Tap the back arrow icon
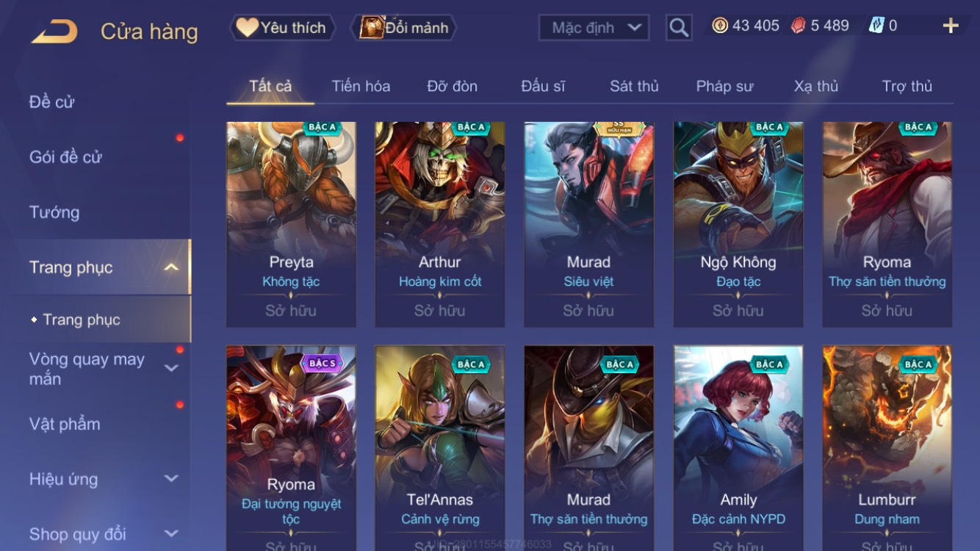980x551 pixels. pos(54,32)
